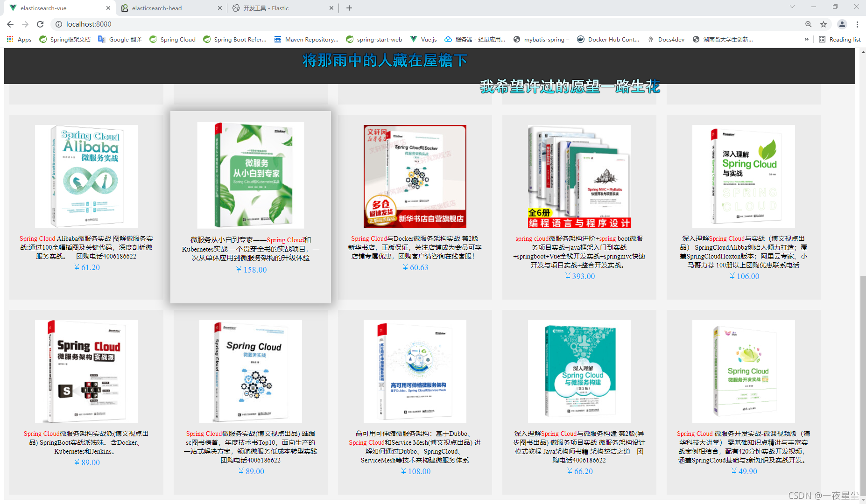Click the spring cloud微服务架构进阶 title description
This screenshot has height=504, width=866.
(579, 252)
